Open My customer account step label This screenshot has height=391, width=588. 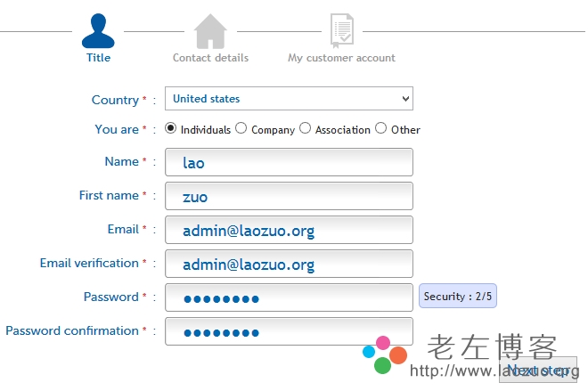[x=341, y=58]
